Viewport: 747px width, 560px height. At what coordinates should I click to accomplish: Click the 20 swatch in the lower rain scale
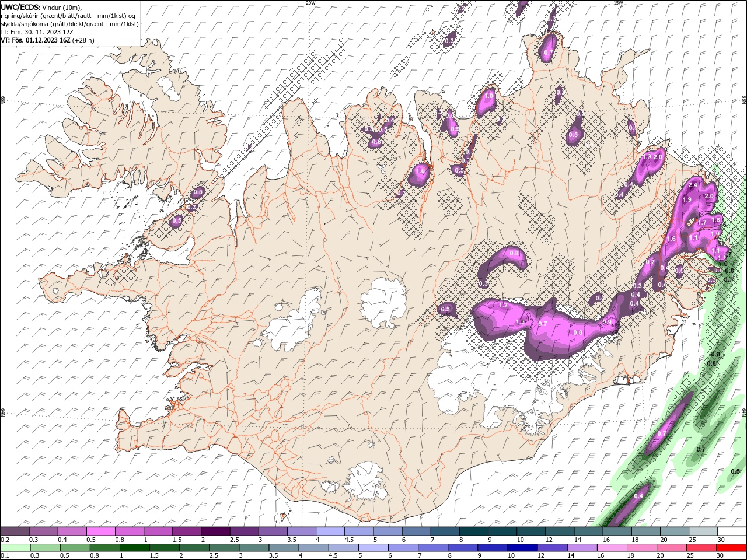[671, 548]
